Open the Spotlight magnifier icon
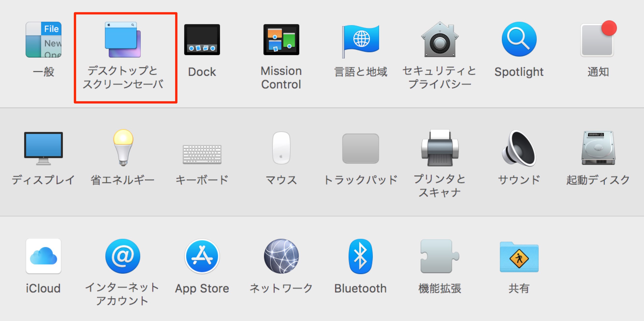The image size is (644, 321). point(519,39)
